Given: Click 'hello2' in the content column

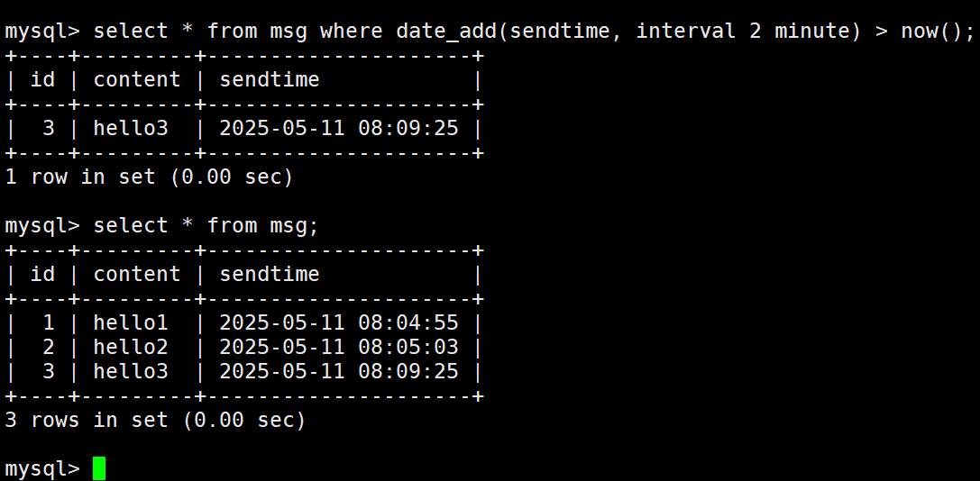Looking at the screenshot, I should (131, 347).
